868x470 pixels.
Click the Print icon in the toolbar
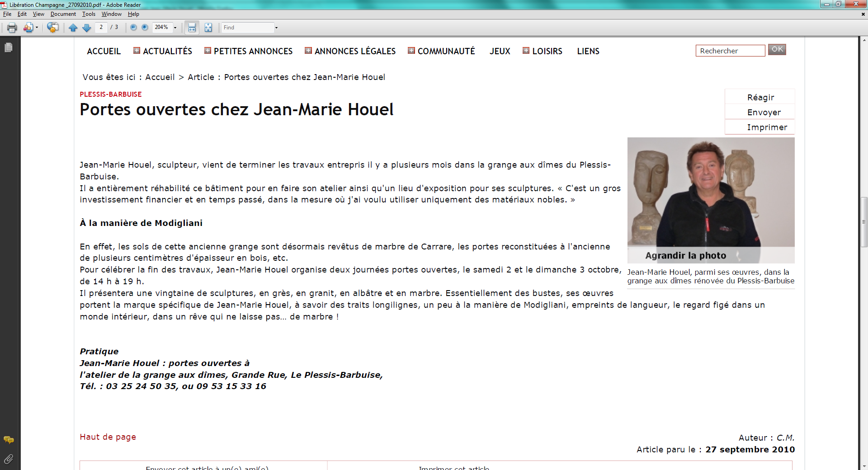coord(12,28)
